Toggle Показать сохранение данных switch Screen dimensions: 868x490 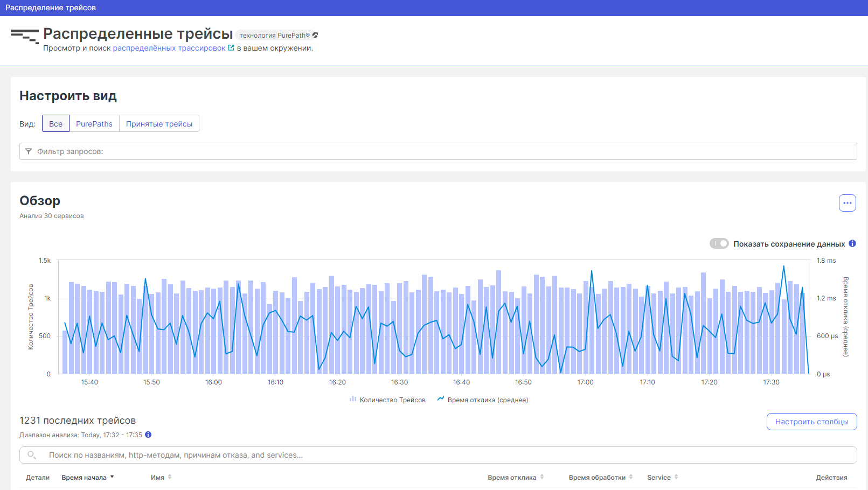click(x=719, y=243)
